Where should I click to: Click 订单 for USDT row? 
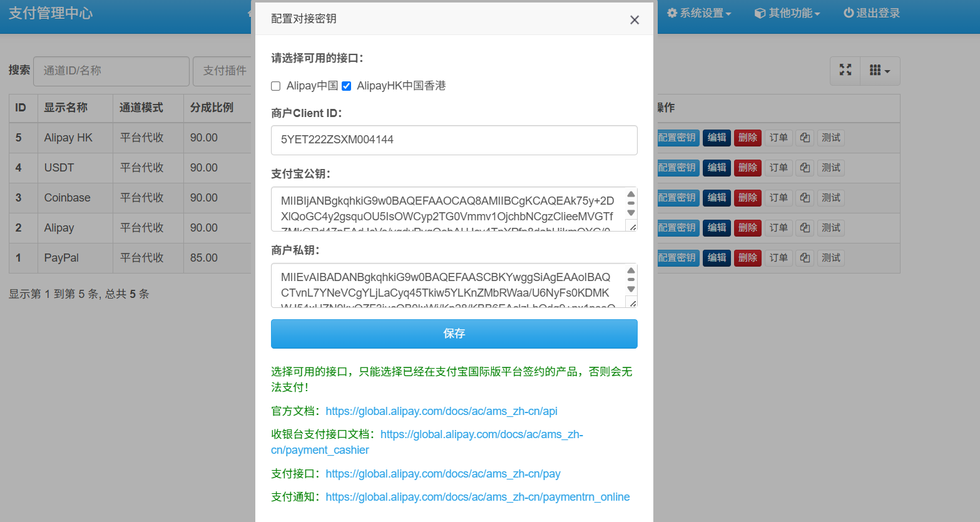point(778,168)
